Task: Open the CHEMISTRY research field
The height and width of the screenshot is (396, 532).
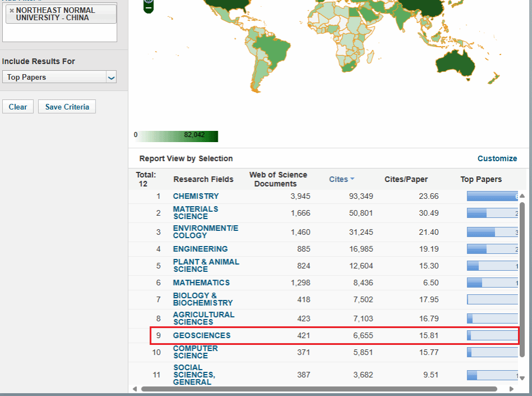Action: [x=196, y=196]
